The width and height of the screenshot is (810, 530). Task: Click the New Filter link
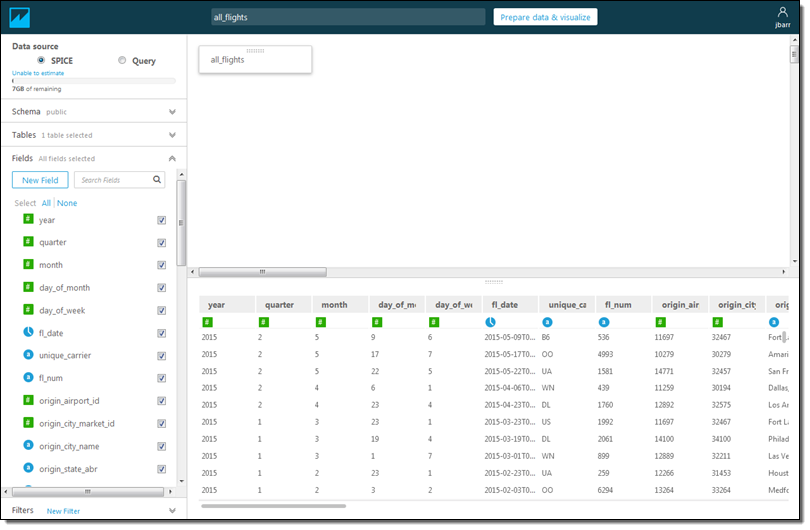tap(63, 511)
